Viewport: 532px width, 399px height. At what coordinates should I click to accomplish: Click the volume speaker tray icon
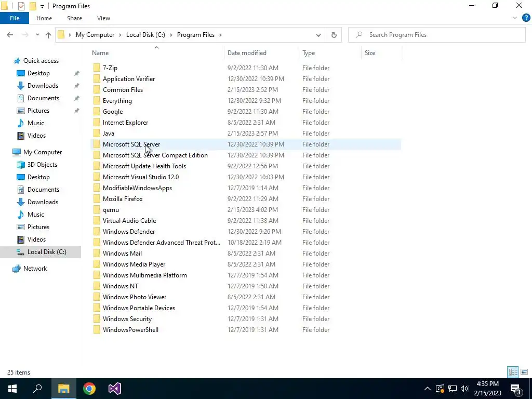(x=464, y=389)
